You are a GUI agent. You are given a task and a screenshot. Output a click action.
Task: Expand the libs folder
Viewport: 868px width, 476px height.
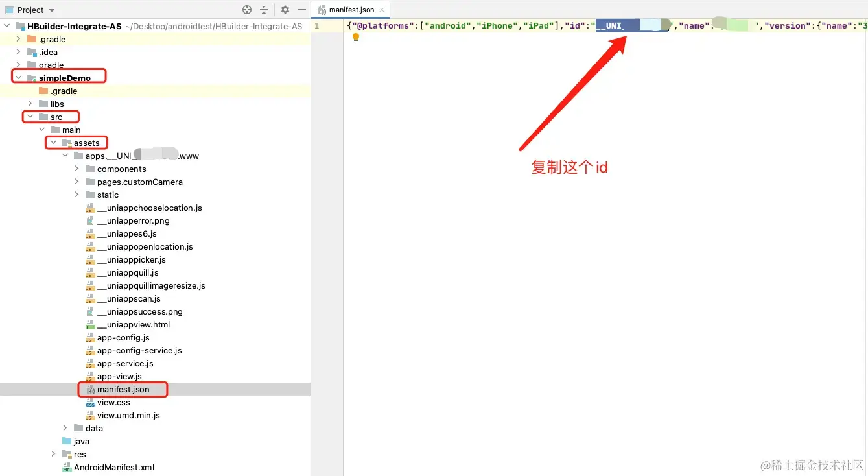tap(30, 104)
